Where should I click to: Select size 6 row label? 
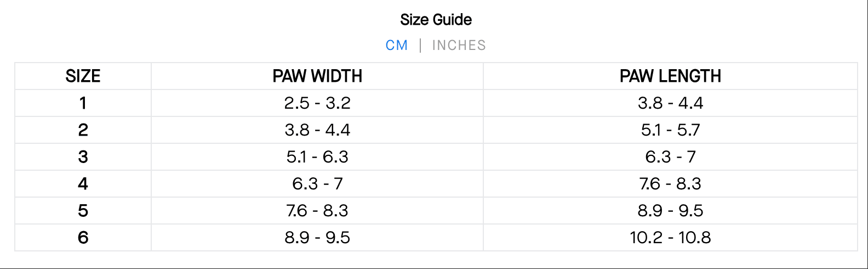click(83, 238)
